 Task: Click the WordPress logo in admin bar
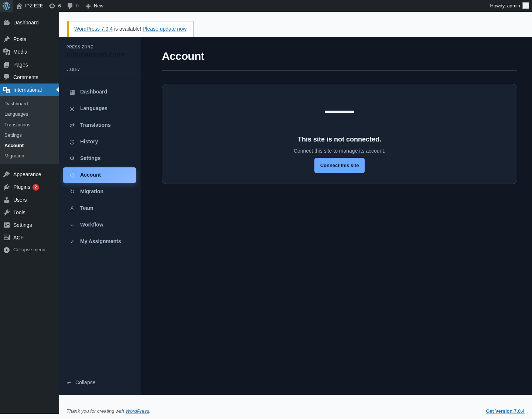click(x=6, y=6)
